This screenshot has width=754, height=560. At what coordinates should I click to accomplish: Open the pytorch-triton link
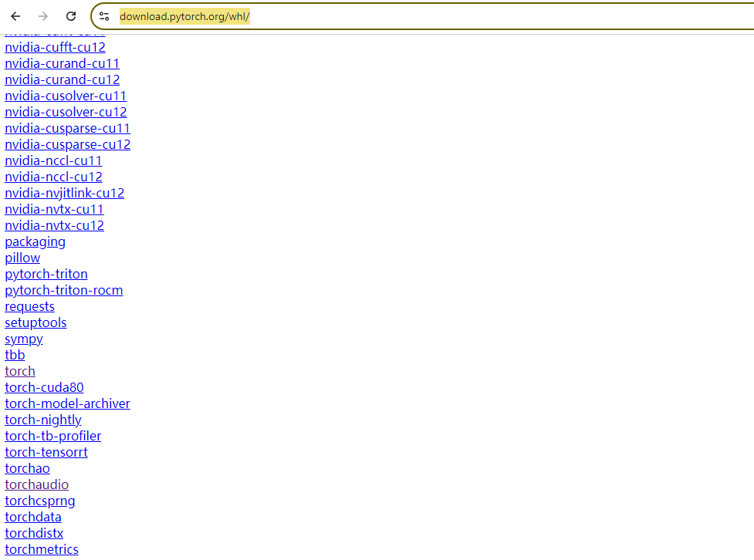pos(46,274)
